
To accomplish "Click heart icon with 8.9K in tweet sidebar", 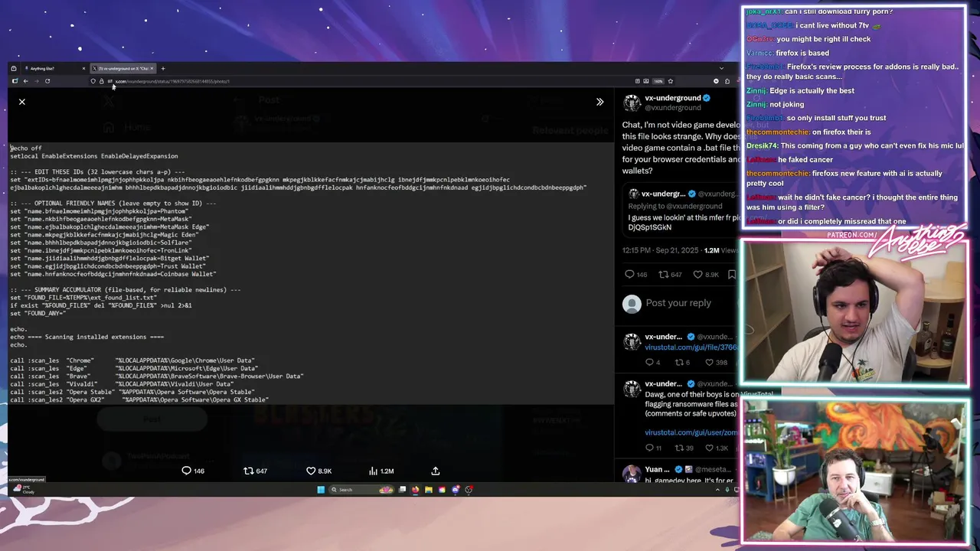I will coord(697,274).
